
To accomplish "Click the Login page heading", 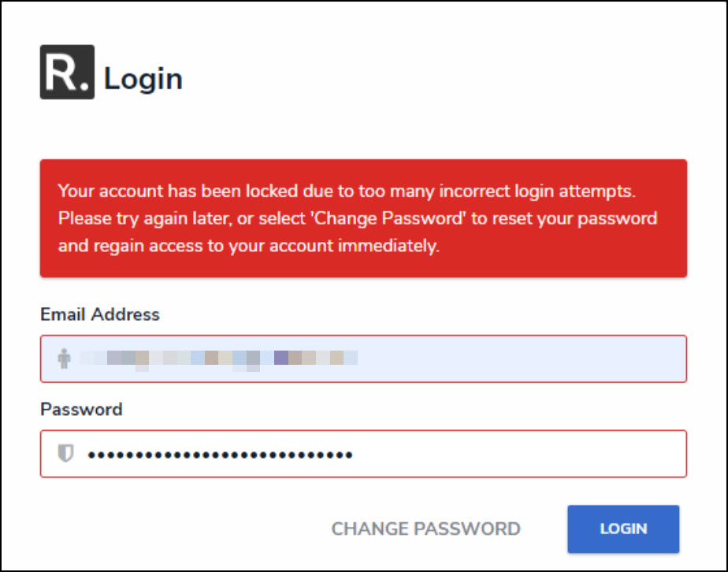I will coord(143,79).
